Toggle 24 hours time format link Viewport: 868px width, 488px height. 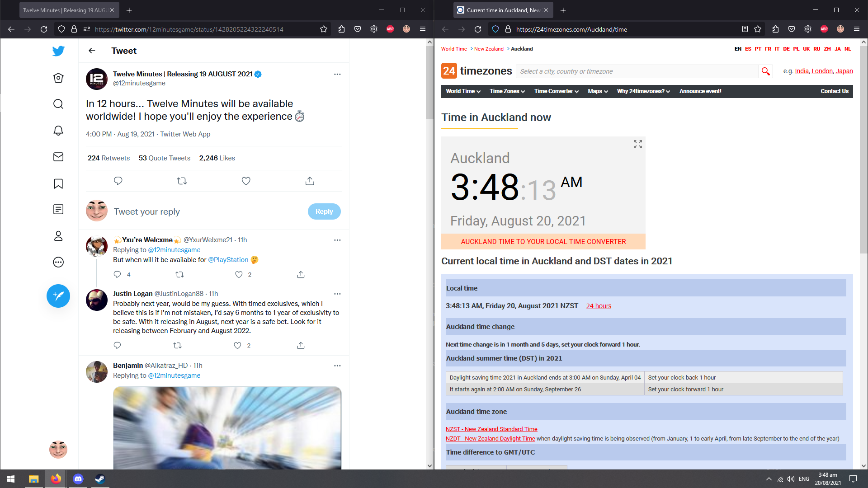point(599,306)
